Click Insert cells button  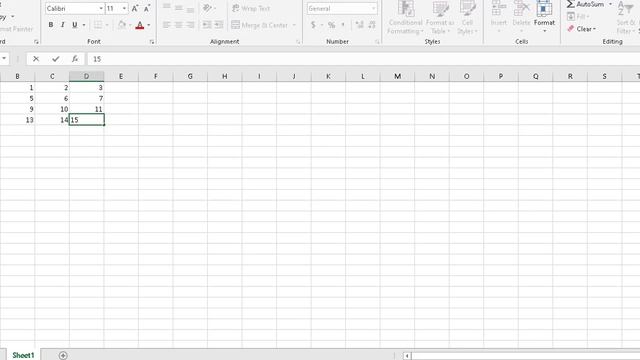pos(498,16)
